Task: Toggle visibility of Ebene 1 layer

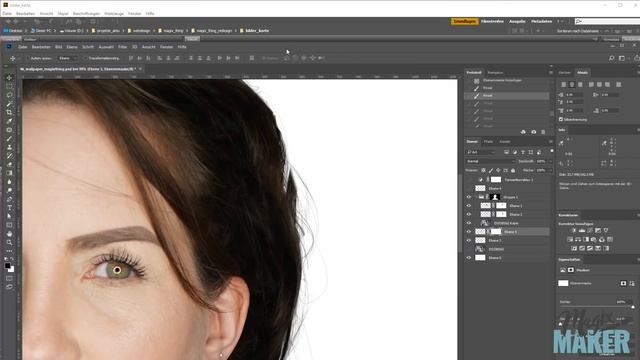Action: (469, 206)
